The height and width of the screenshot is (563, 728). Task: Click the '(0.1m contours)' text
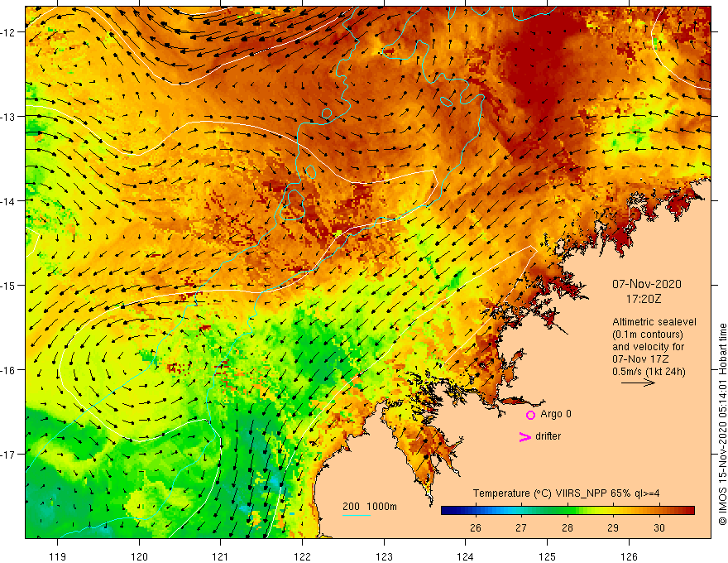pos(647,334)
